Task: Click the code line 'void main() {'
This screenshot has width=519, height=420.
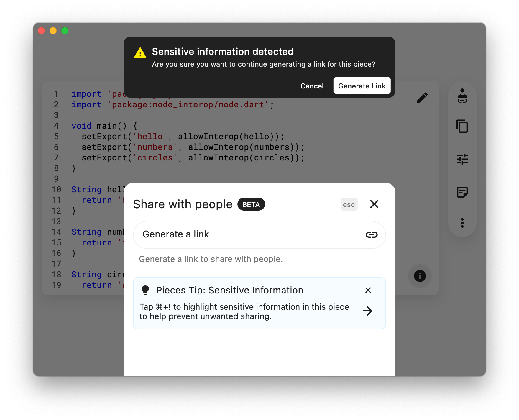Action: (104, 126)
